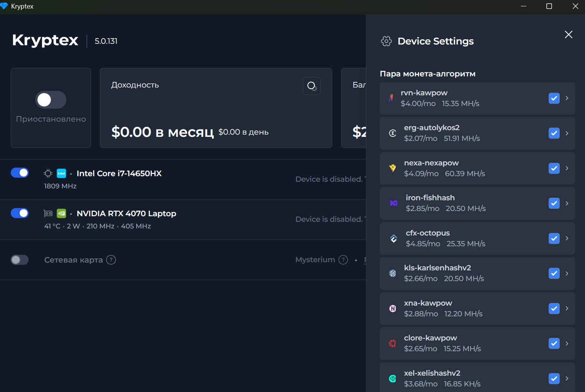Viewport: 585px width, 392px height.
Task: Uncheck the kls-karlsenhashv2 checkbox
Action: pyautogui.click(x=554, y=273)
